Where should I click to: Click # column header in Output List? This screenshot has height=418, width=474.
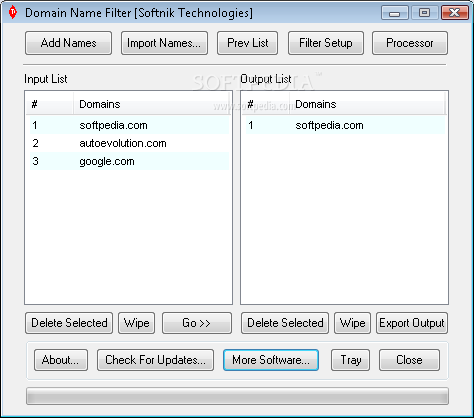(266, 104)
